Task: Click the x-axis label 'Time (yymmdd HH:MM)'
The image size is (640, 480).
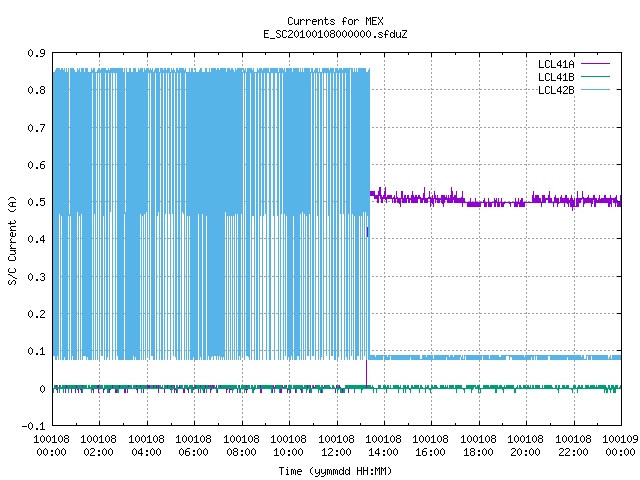Action: click(x=335, y=471)
